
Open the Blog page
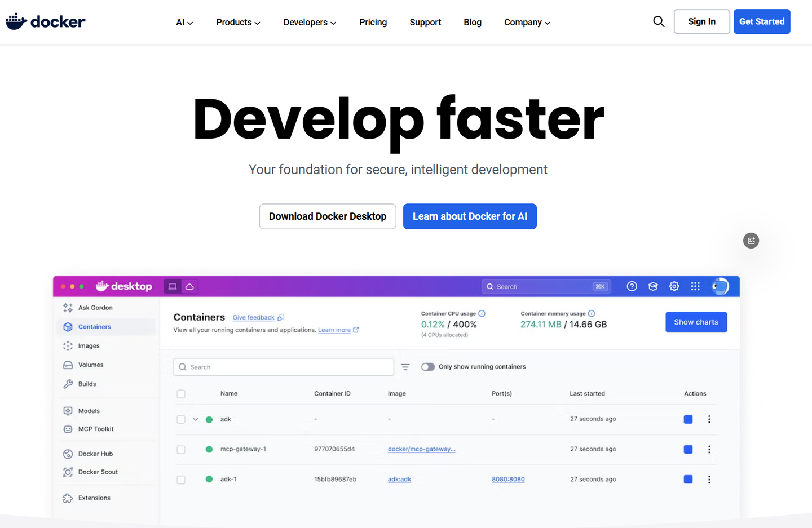coord(473,22)
